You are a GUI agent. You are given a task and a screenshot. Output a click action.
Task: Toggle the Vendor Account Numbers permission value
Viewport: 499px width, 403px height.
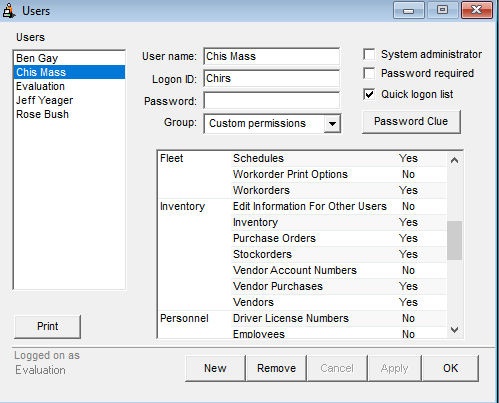tap(408, 270)
